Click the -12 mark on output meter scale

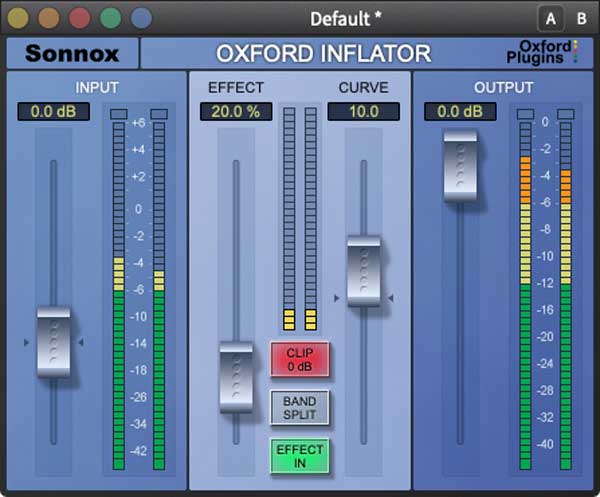pyautogui.click(x=545, y=283)
